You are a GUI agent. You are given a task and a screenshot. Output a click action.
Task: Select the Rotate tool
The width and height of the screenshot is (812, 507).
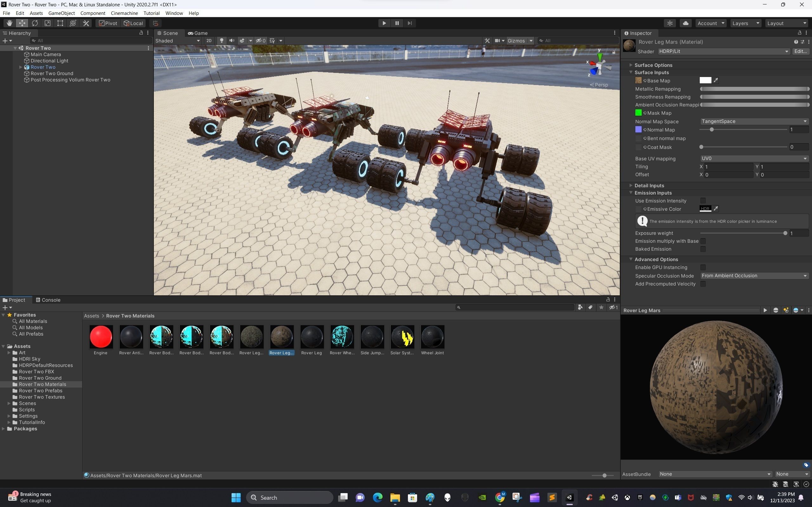pos(35,23)
